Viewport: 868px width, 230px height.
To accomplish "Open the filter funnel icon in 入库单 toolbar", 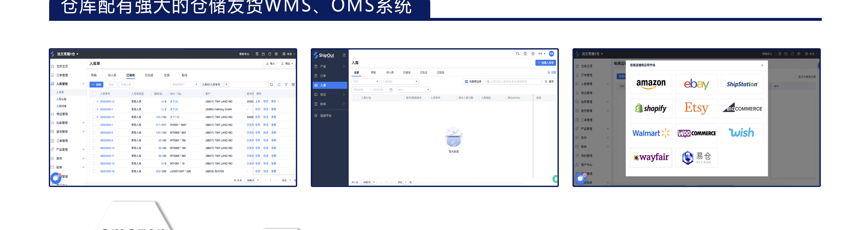I will coord(286,85).
